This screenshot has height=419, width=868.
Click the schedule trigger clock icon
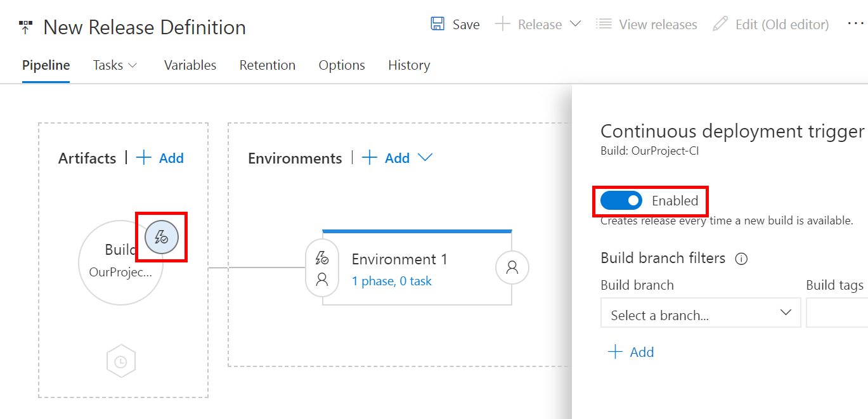[120, 361]
